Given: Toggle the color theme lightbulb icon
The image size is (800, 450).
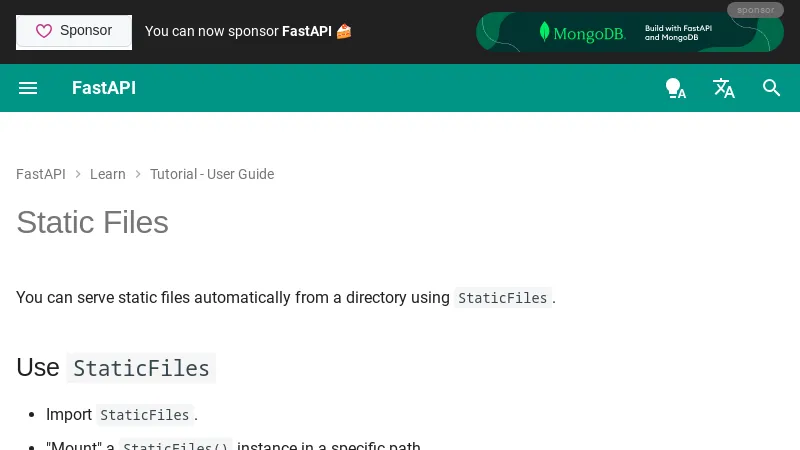Looking at the screenshot, I should pyautogui.click(x=675, y=88).
